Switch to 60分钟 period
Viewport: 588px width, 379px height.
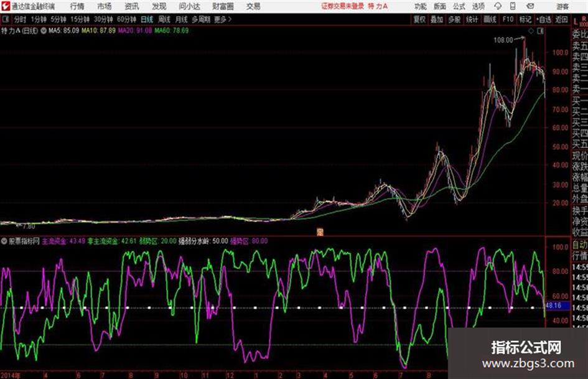[126, 19]
